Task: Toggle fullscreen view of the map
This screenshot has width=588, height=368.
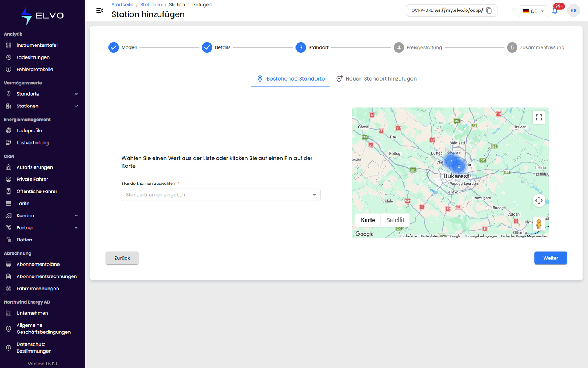Action: [x=539, y=117]
